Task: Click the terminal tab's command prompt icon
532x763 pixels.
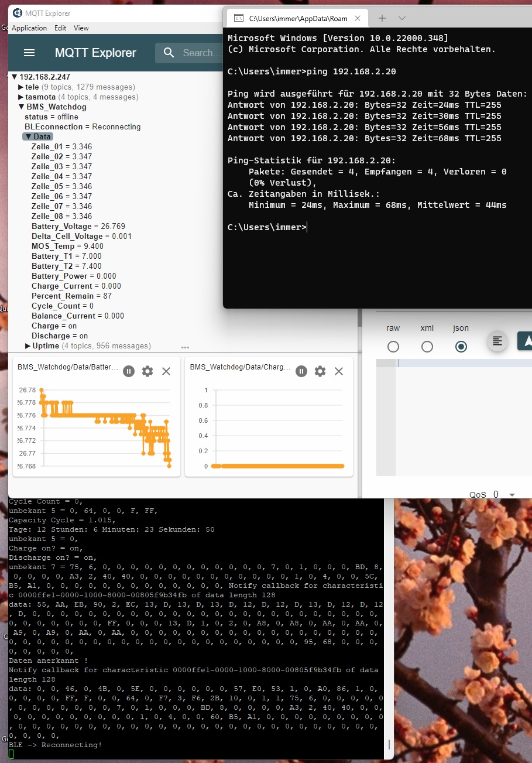Action: pyautogui.click(x=239, y=18)
